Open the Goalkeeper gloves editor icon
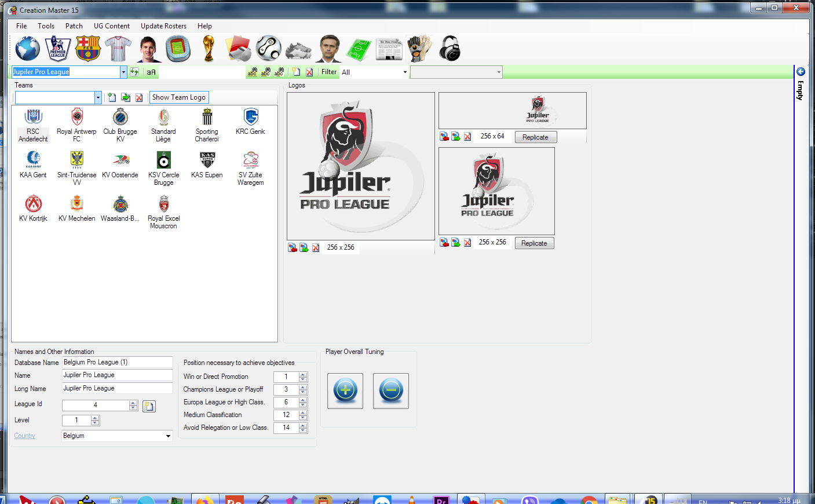 419,49
